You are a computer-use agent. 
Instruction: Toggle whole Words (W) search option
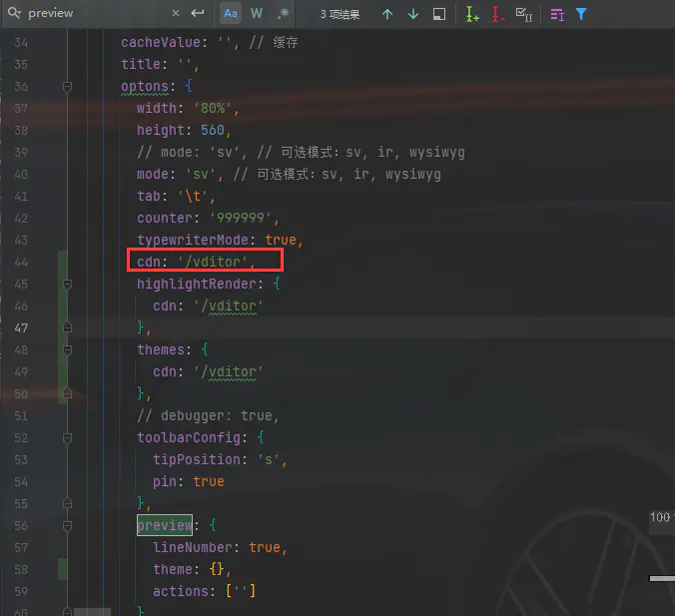257,14
